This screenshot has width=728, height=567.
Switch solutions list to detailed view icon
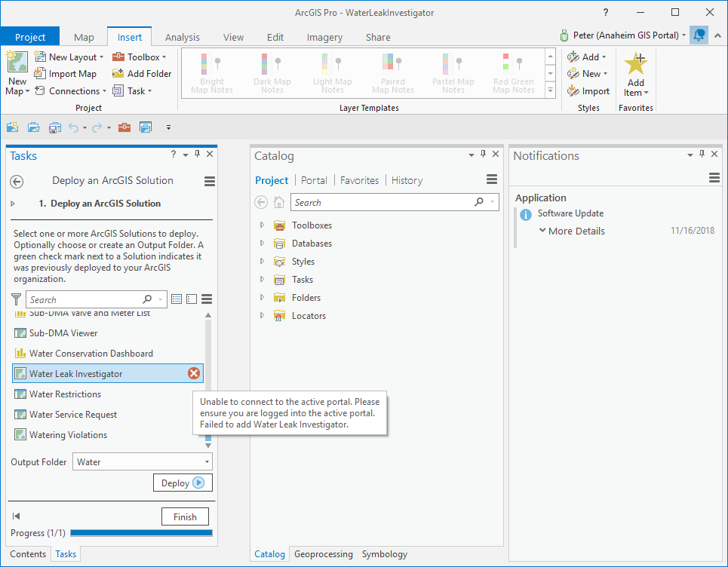click(177, 299)
